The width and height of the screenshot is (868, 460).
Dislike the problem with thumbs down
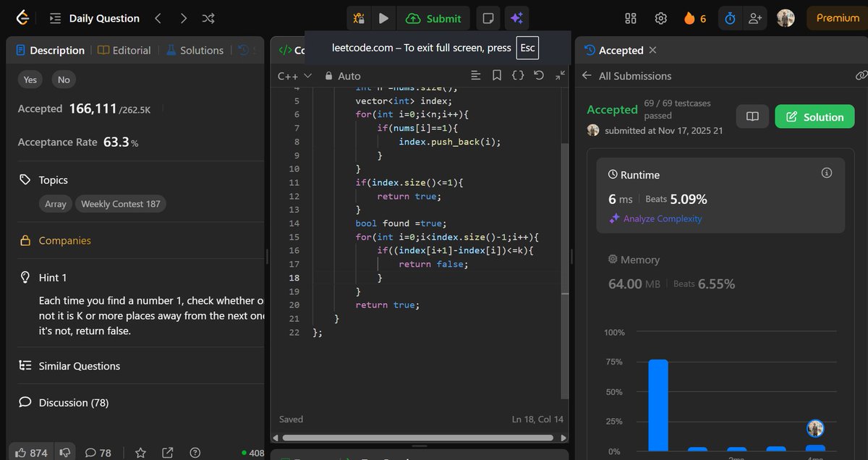pos(65,453)
